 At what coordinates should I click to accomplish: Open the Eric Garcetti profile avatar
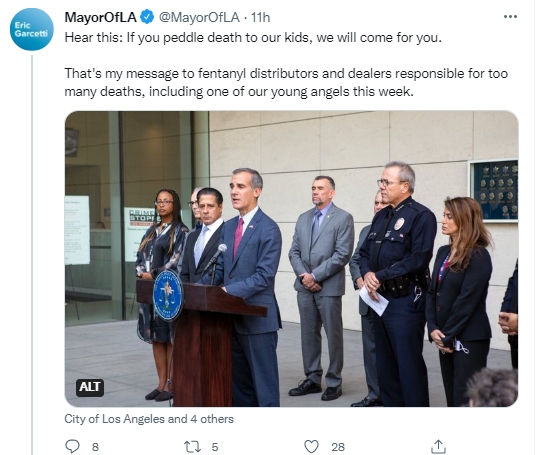(x=32, y=29)
